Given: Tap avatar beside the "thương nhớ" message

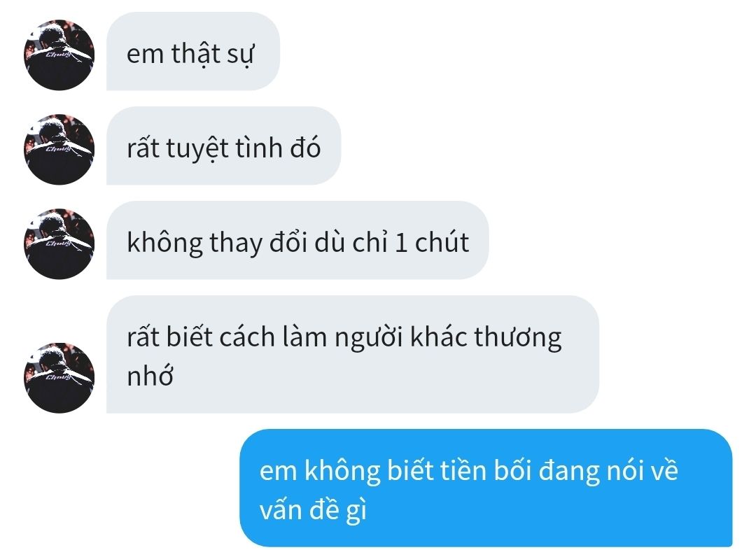Looking at the screenshot, I should 59,377.
